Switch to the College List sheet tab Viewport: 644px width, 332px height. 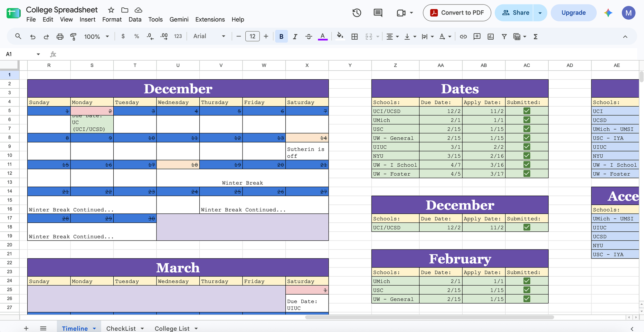point(172,328)
